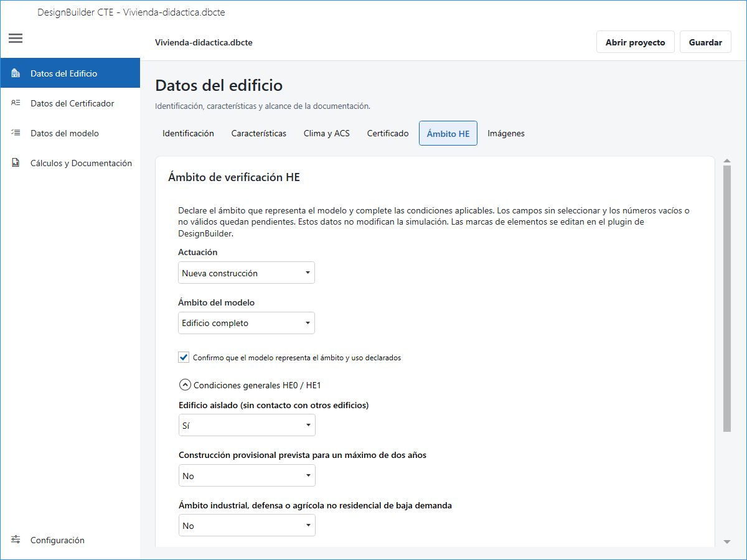Toggle the hamburger navigation menu
Screen dimensions: 747x560
16,39
